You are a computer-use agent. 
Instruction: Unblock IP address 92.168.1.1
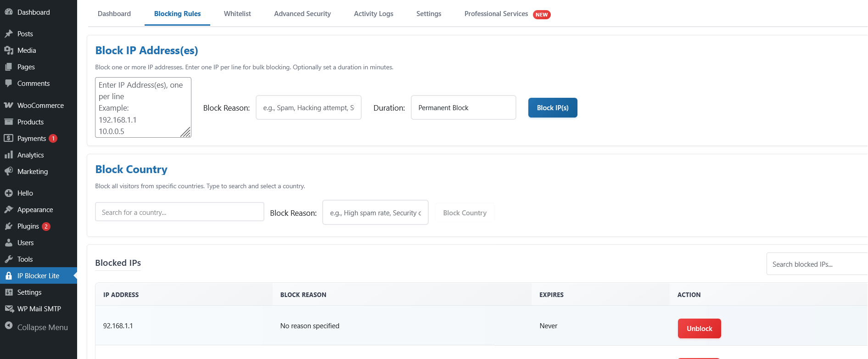(699, 329)
